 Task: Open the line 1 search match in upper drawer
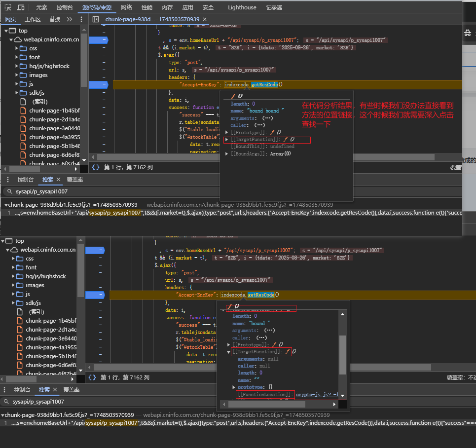tap(234, 213)
